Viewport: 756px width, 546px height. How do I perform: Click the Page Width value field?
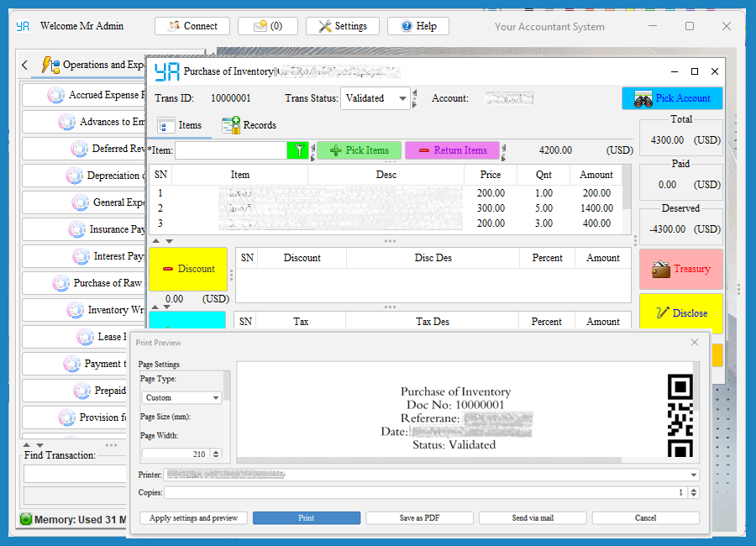click(176, 454)
